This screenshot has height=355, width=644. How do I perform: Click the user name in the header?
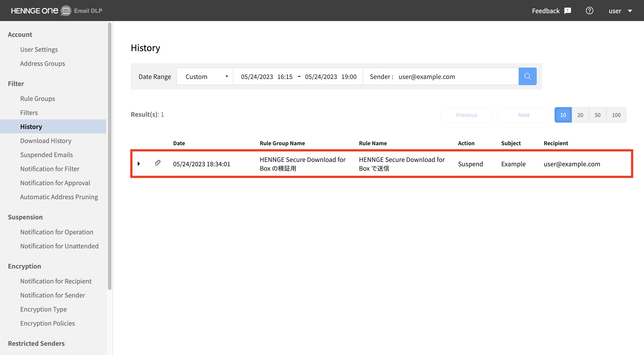pos(615,11)
